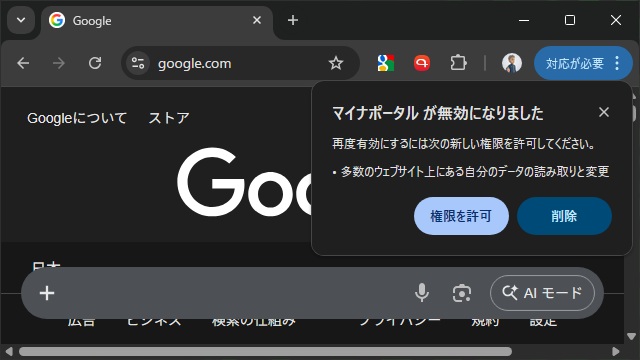Bookmark this page with the star
The height and width of the screenshot is (360, 640).
tap(336, 63)
